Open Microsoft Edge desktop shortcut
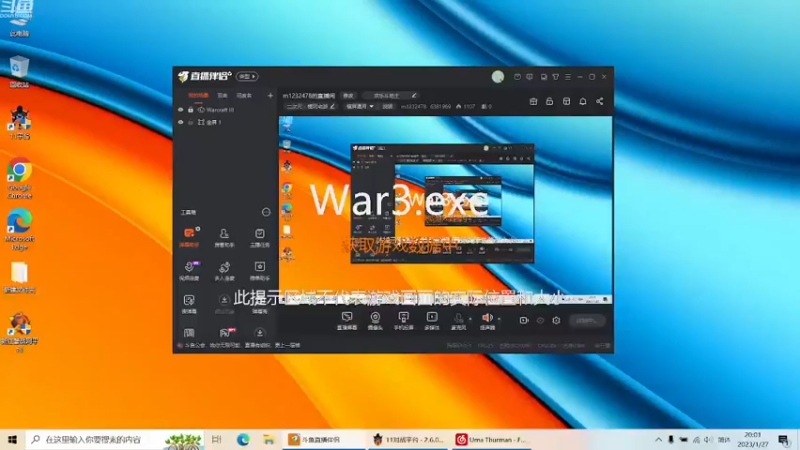 coord(19,229)
